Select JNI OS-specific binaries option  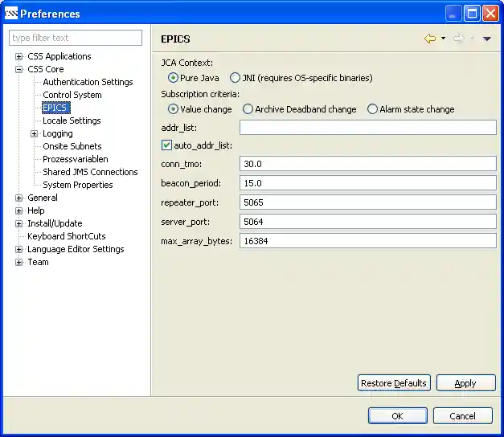tap(235, 78)
